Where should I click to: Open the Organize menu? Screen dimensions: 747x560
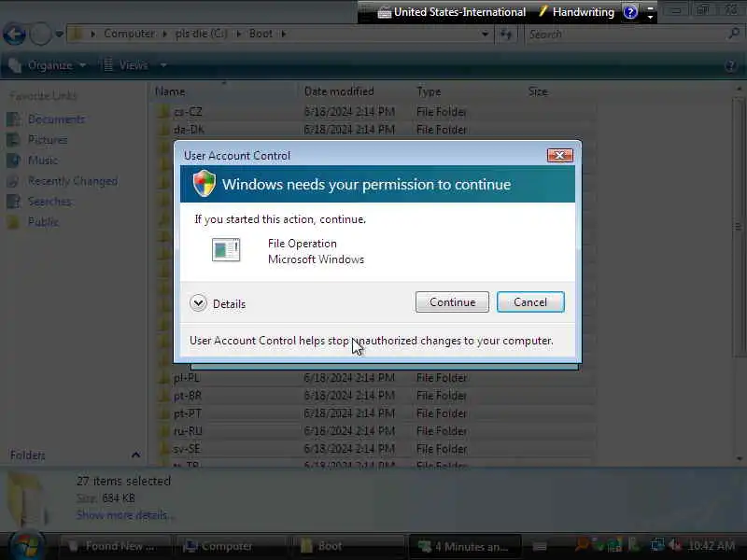click(48, 65)
